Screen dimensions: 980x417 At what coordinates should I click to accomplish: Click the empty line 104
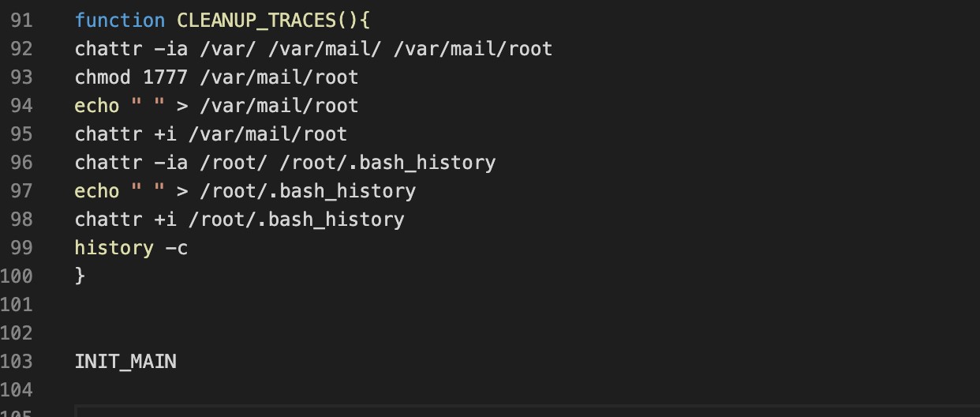[x=316, y=390]
